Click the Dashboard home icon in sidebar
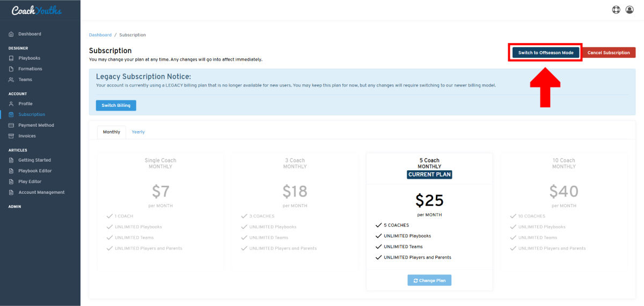This screenshot has width=644, height=306. click(11, 34)
